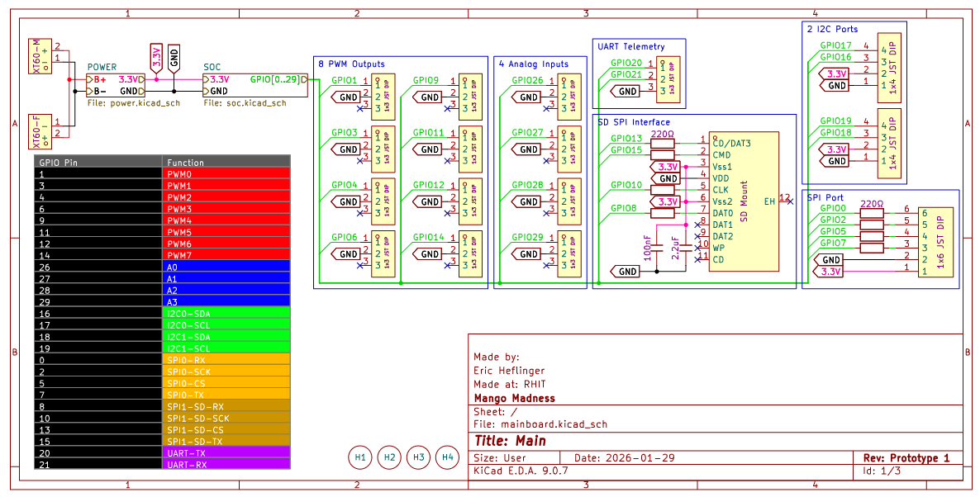Select the XT60-M connector symbol
The height and width of the screenshot is (497, 980).
tap(40, 57)
